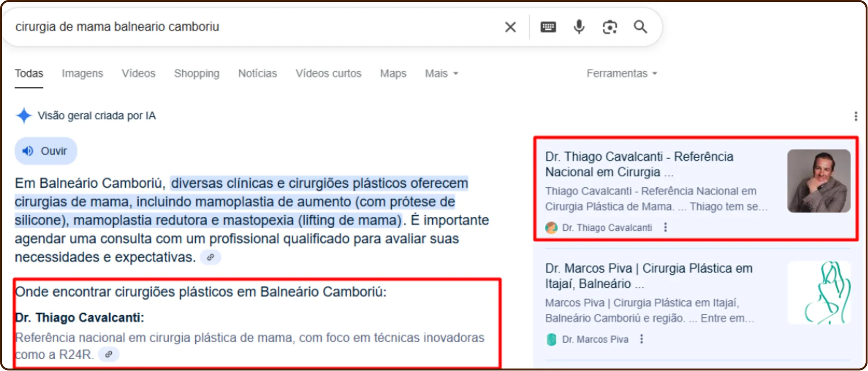
Task: Open Dr. Marcos Piva green logo thumbnail
Action: pos(819,292)
